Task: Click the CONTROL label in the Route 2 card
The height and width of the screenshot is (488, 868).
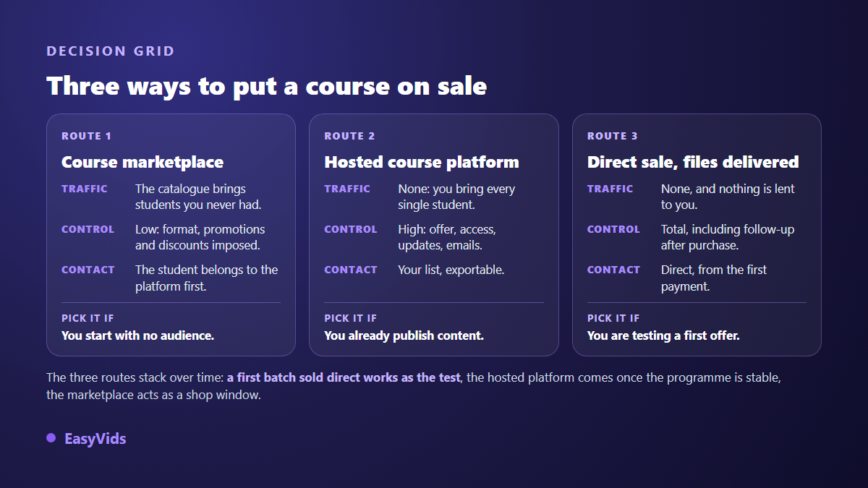Action: point(351,229)
